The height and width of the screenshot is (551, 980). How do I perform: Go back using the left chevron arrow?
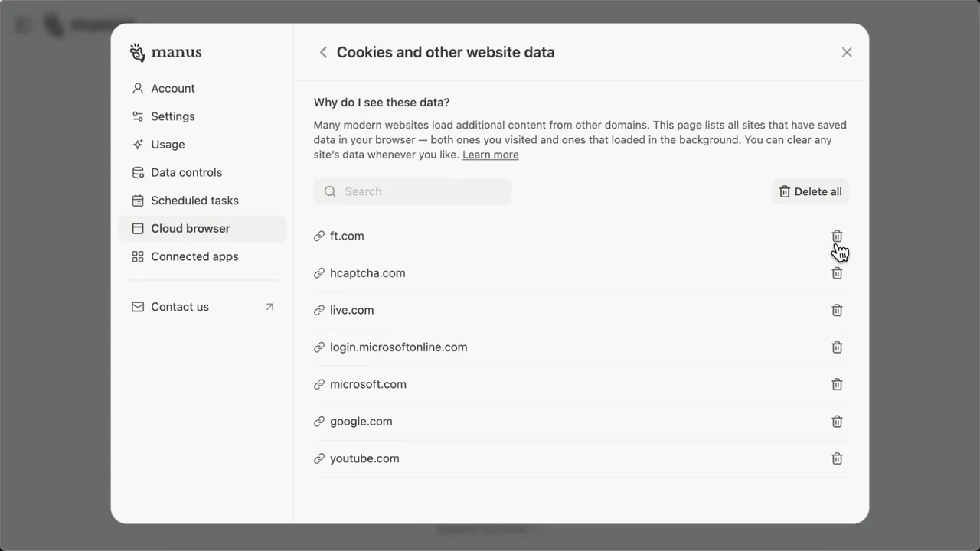point(323,52)
